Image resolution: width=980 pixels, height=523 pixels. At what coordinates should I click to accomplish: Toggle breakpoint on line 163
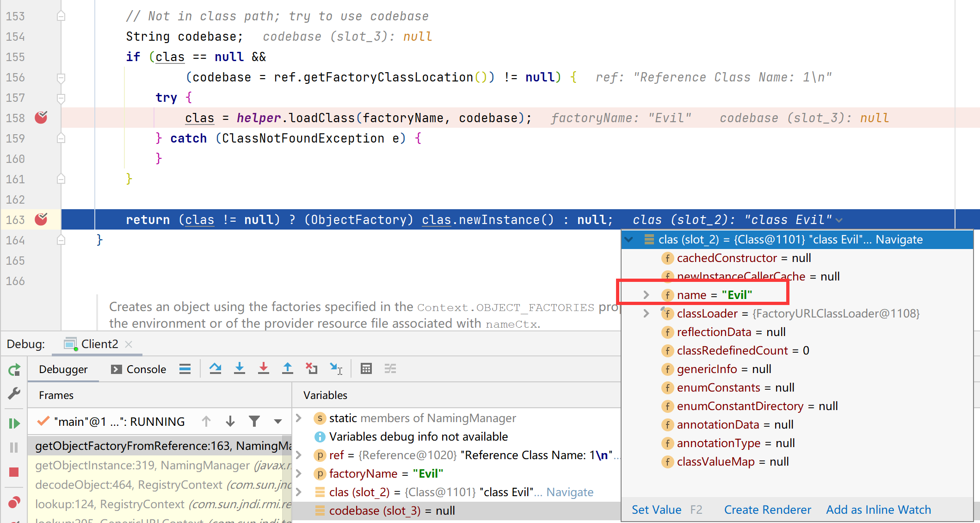[41, 219]
